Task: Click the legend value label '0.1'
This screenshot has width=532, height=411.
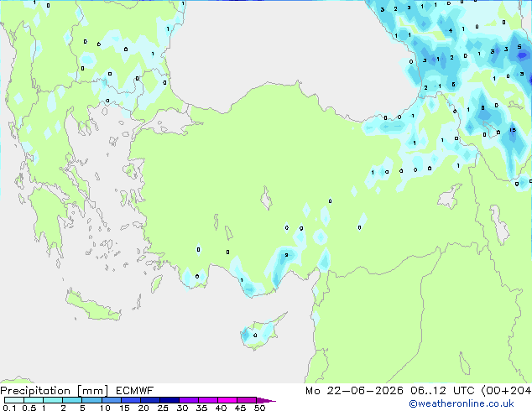Action: pos(9,408)
